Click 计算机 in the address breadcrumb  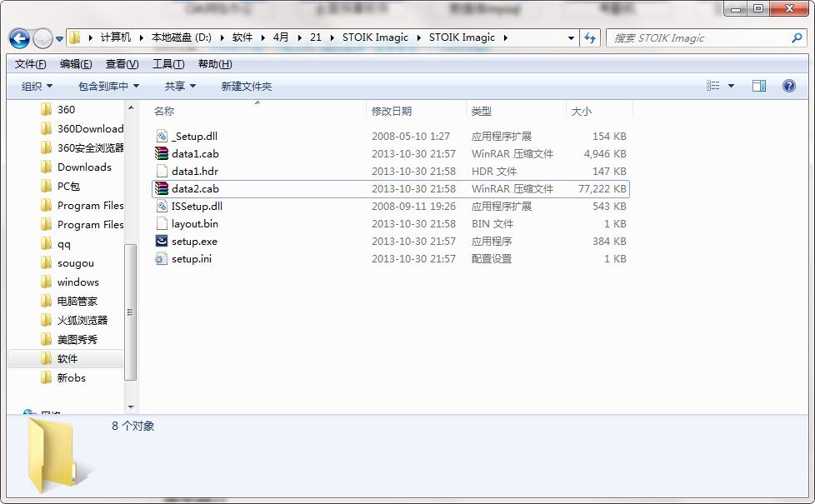pyautogui.click(x=115, y=37)
